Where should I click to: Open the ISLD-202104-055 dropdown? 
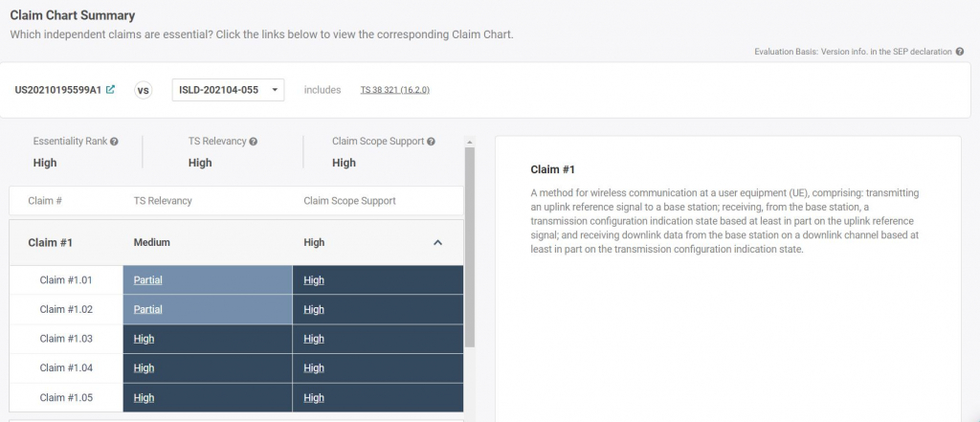(228, 90)
